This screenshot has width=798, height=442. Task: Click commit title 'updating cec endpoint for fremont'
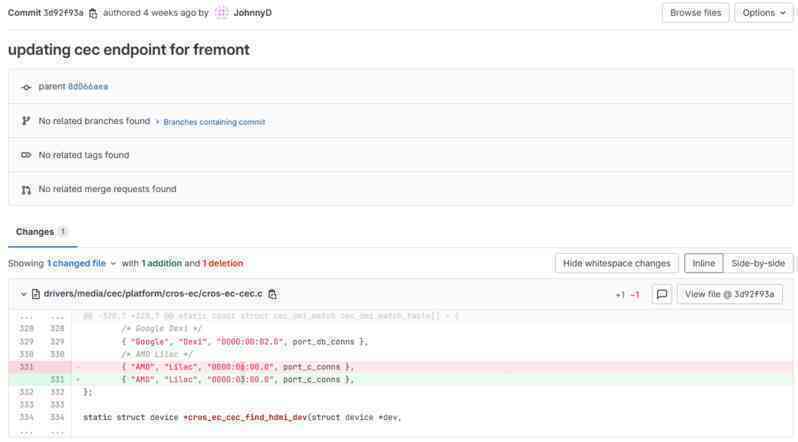coord(129,50)
